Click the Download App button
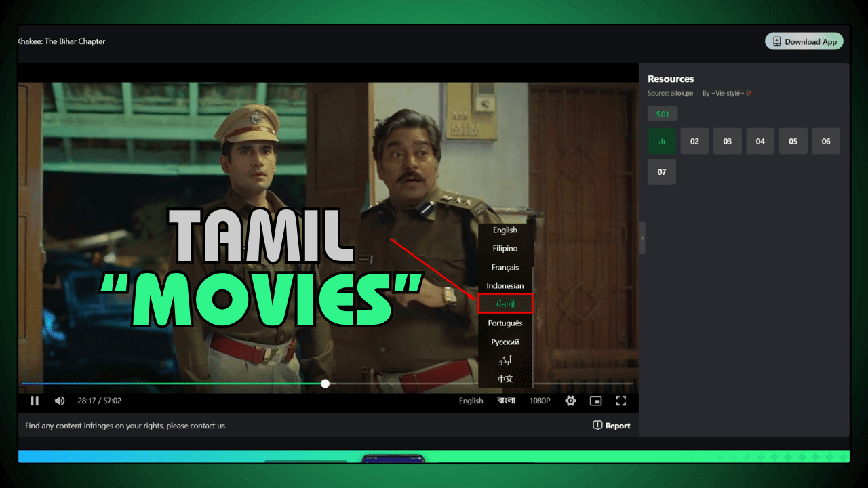Screen dimensions: 868x488 804,41
